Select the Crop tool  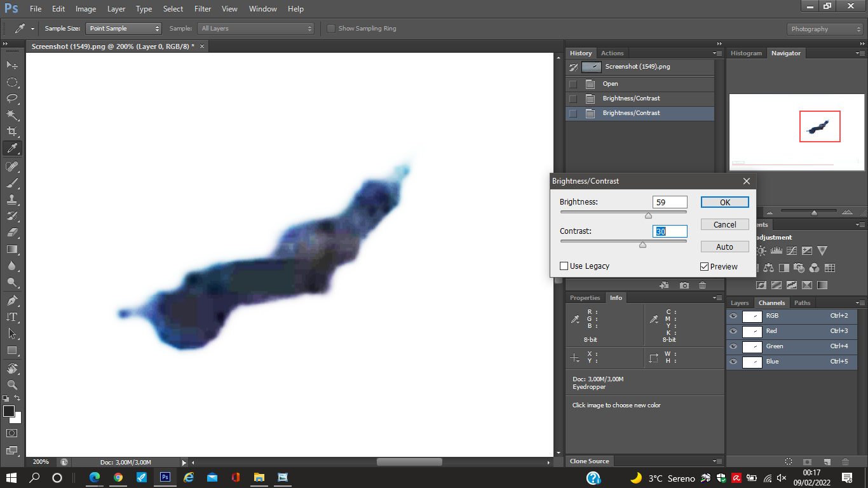pos(12,132)
